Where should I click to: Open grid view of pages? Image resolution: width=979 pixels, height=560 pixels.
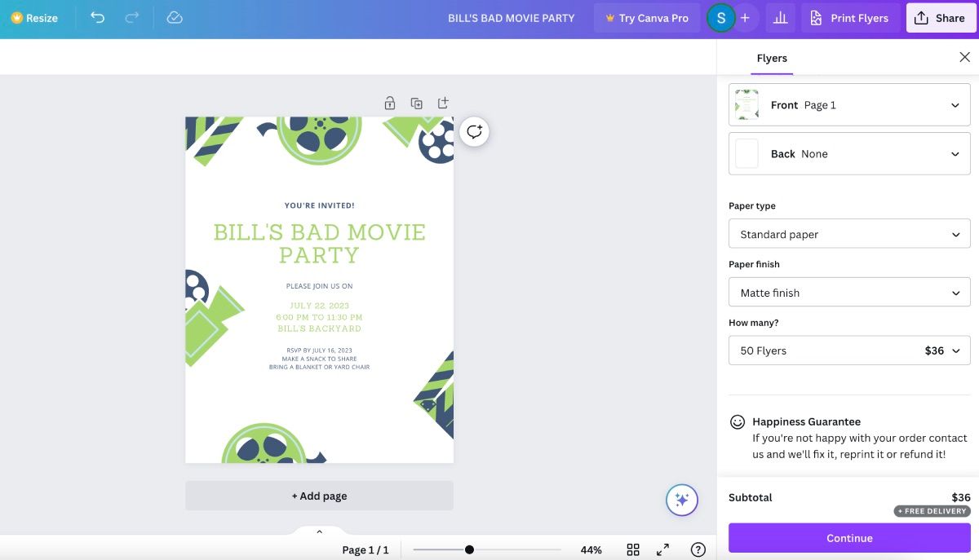pos(633,549)
